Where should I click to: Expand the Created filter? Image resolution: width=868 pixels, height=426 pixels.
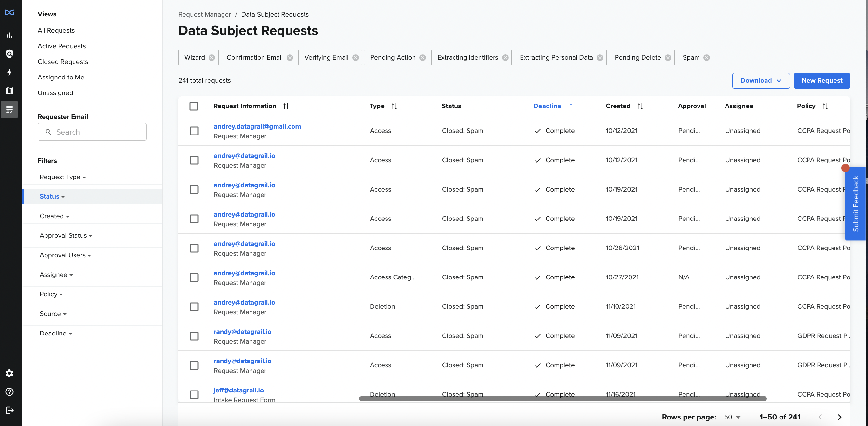[x=55, y=216]
